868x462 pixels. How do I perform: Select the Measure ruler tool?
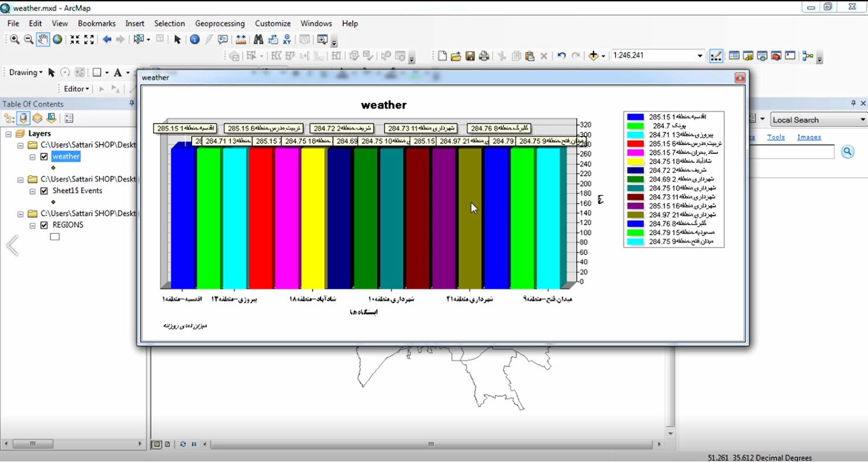click(241, 39)
